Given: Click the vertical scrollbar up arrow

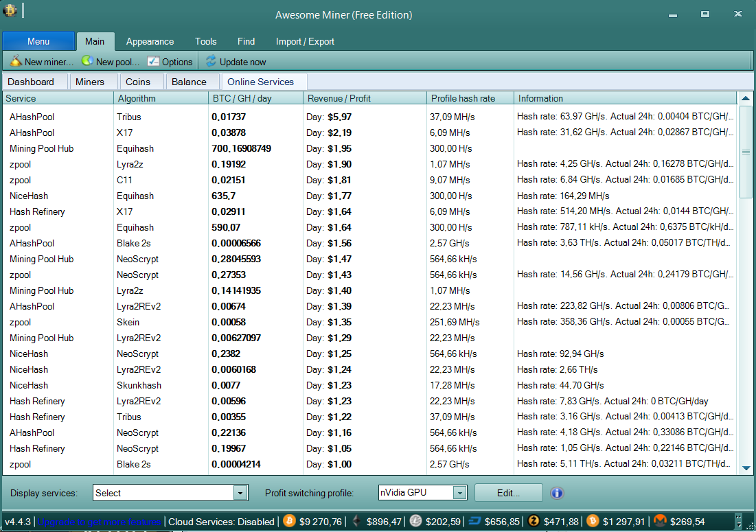Looking at the screenshot, I should (x=746, y=99).
